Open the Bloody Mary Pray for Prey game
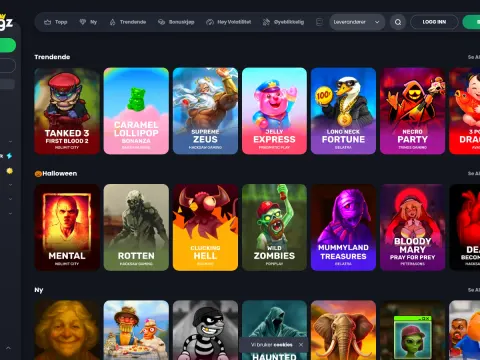This screenshot has width=480, height=360. click(413, 227)
